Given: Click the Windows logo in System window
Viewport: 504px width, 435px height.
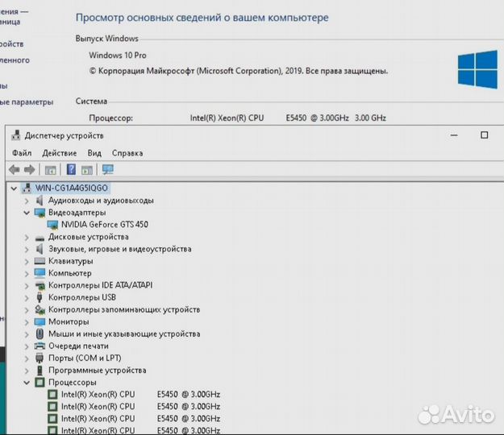Looking at the screenshot, I should (x=477, y=69).
